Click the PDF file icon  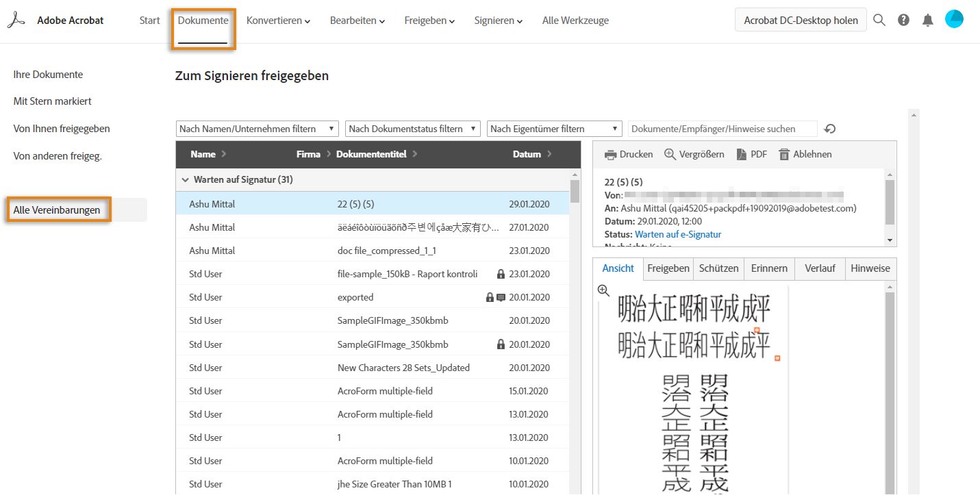[741, 154]
